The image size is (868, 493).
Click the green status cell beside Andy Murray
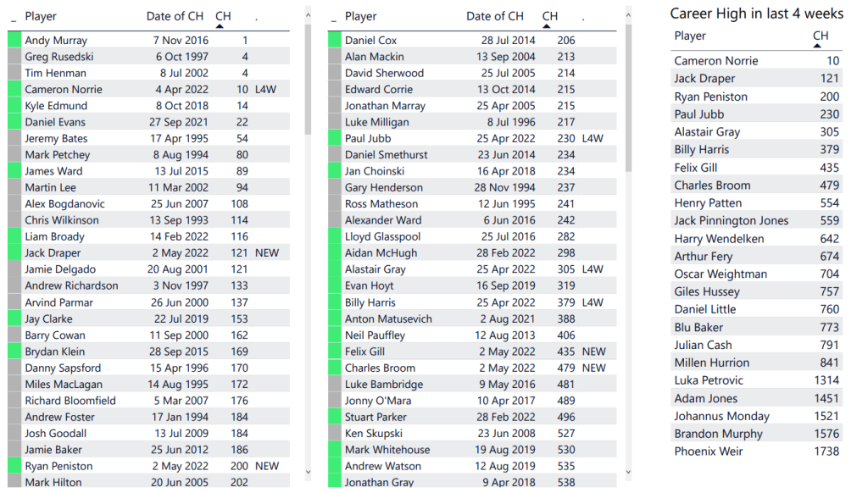[14, 40]
